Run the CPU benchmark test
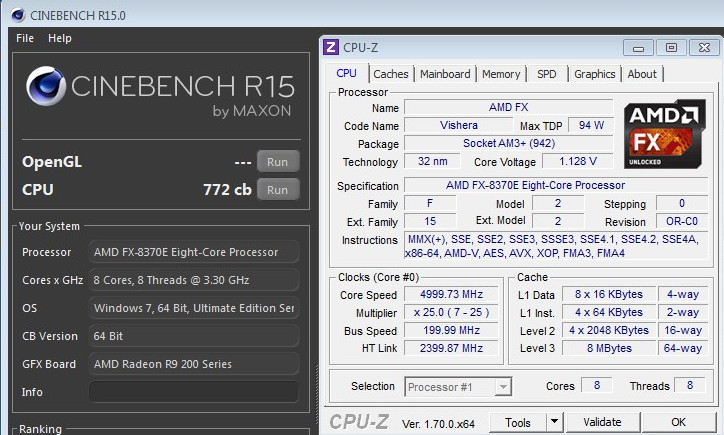 (278, 189)
